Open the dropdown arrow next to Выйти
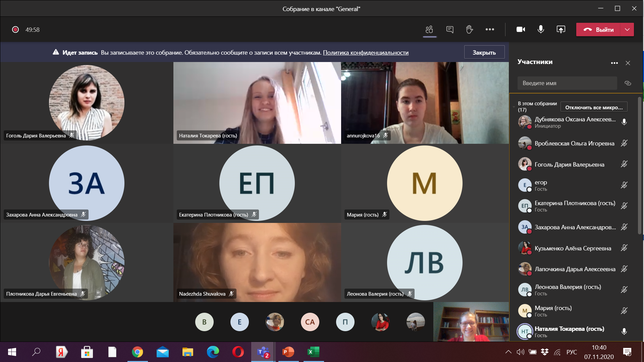644x362 pixels. 627,29
